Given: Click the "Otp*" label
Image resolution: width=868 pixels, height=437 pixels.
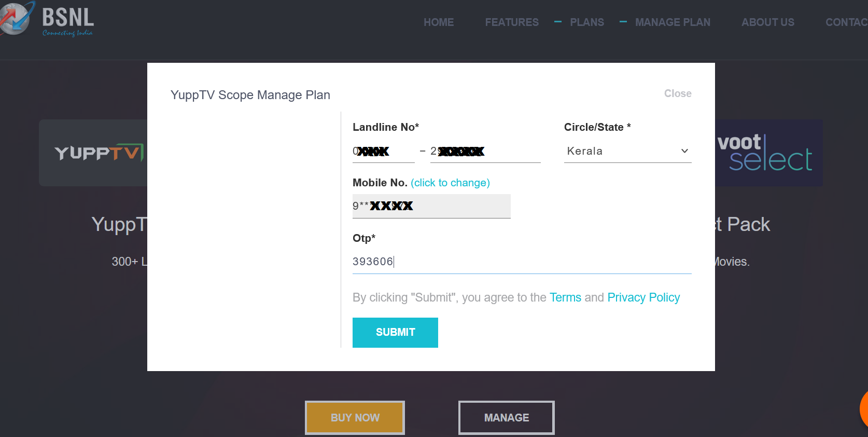Looking at the screenshot, I should point(364,238).
